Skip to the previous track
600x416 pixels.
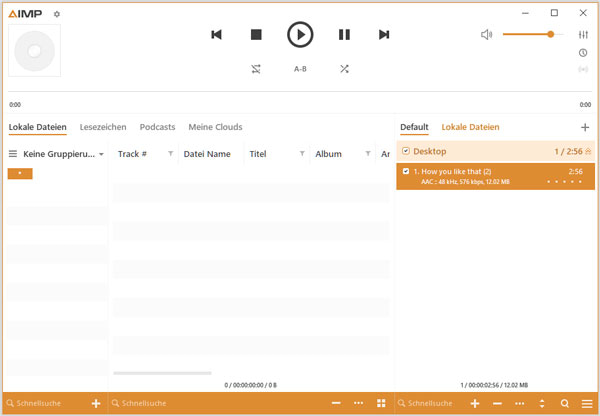(x=216, y=35)
